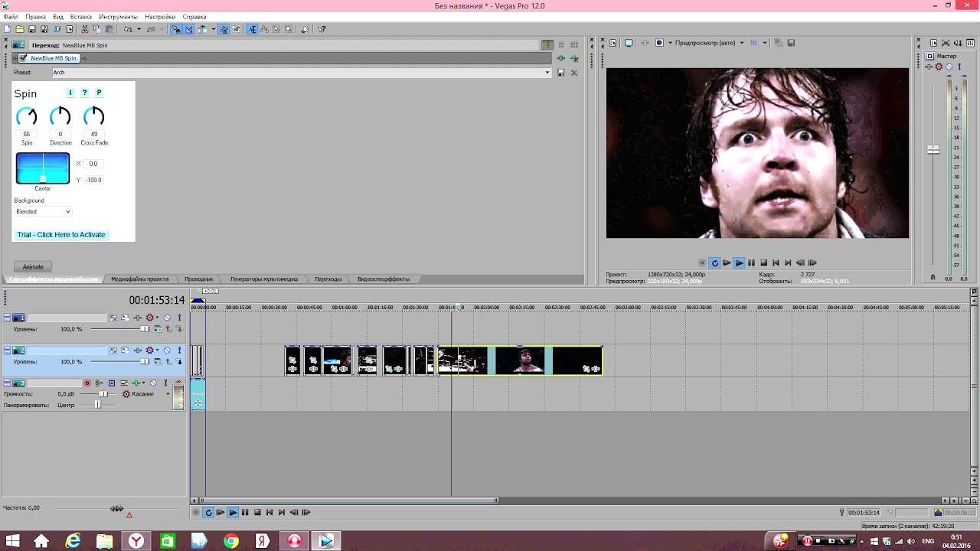Click the Center position pad in the Spin panel
Image resolution: width=980 pixels, height=551 pixels.
43,168
